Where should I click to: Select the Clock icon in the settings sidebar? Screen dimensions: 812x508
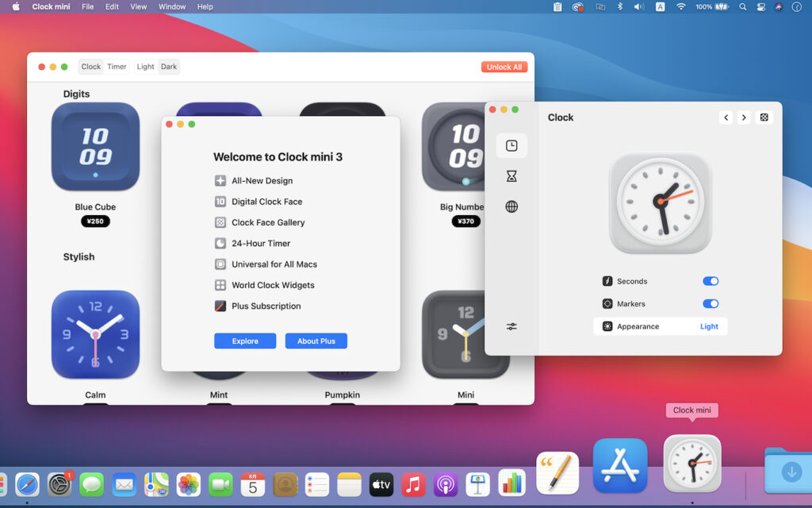tap(511, 145)
